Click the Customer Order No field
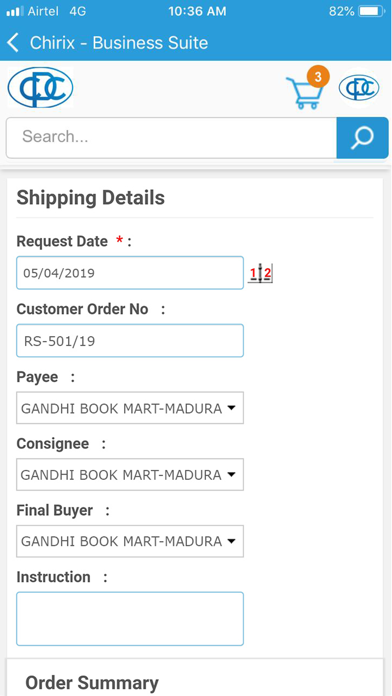The image size is (392, 696). [x=130, y=340]
